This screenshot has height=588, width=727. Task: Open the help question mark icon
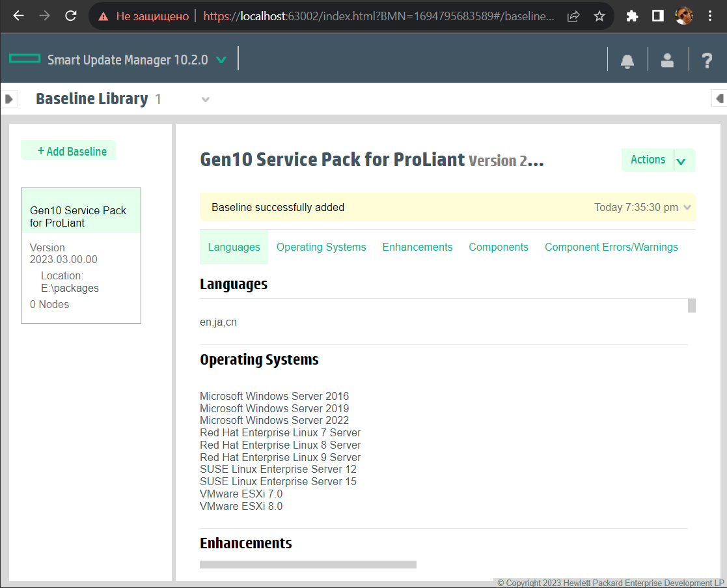pos(707,61)
